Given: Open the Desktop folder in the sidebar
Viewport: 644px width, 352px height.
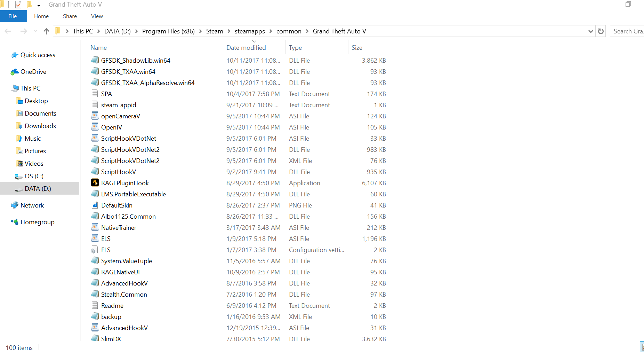Looking at the screenshot, I should [x=36, y=101].
